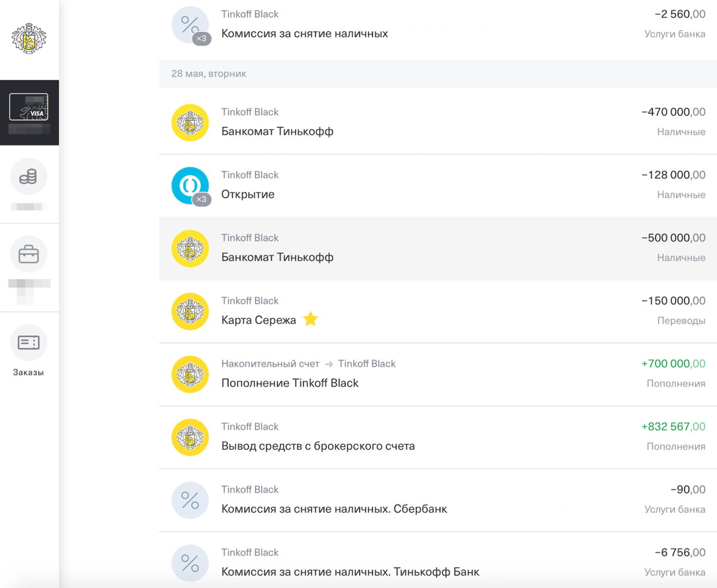Open Банкомат Тинькофф withdrawal of −470 000,00
717x588 pixels.
(x=277, y=131)
